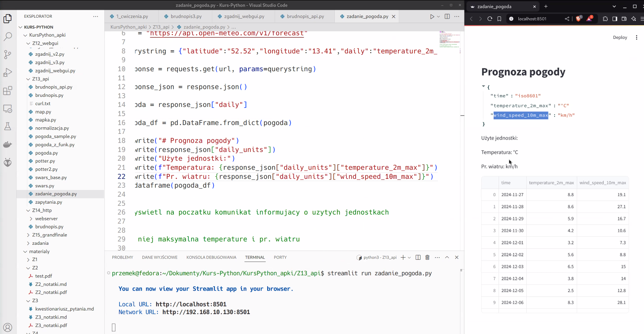Open the Accounts icon in the activity bar
Viewport: 644px width, 334px height.
click(x=8, y=328)
